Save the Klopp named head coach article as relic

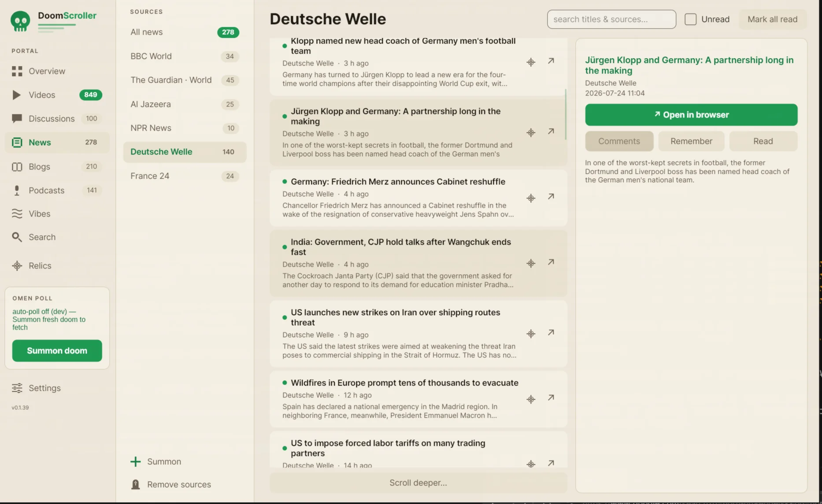pyautogui.click(x=531, y=62)
